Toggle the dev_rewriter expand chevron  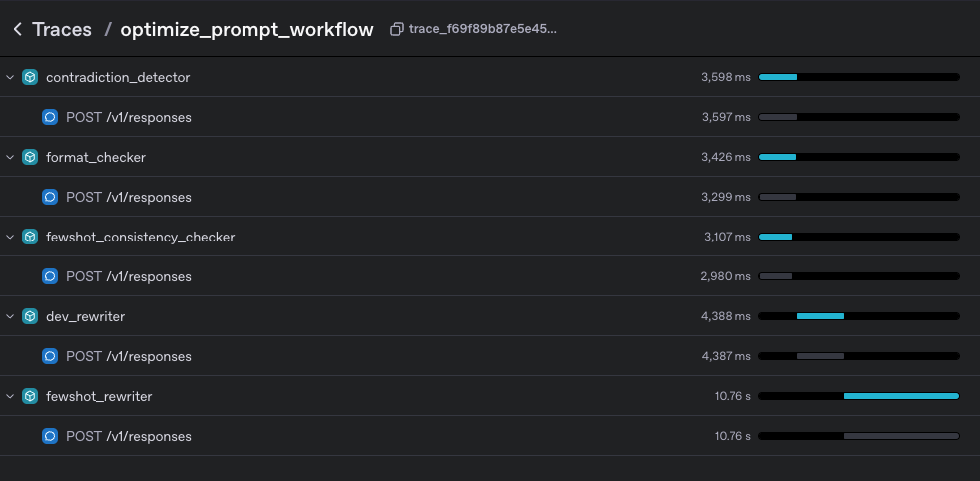point(10,316)
